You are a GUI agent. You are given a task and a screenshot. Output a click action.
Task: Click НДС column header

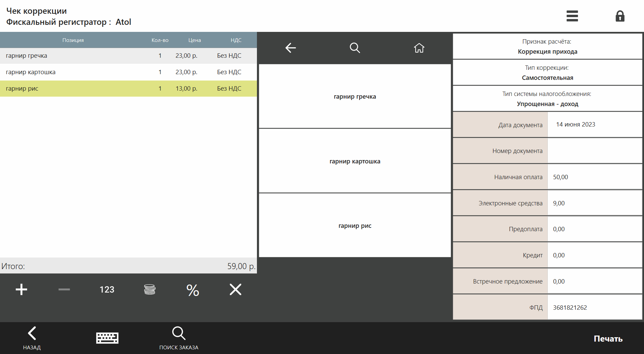pyautogui.click(x=236, y=40)
